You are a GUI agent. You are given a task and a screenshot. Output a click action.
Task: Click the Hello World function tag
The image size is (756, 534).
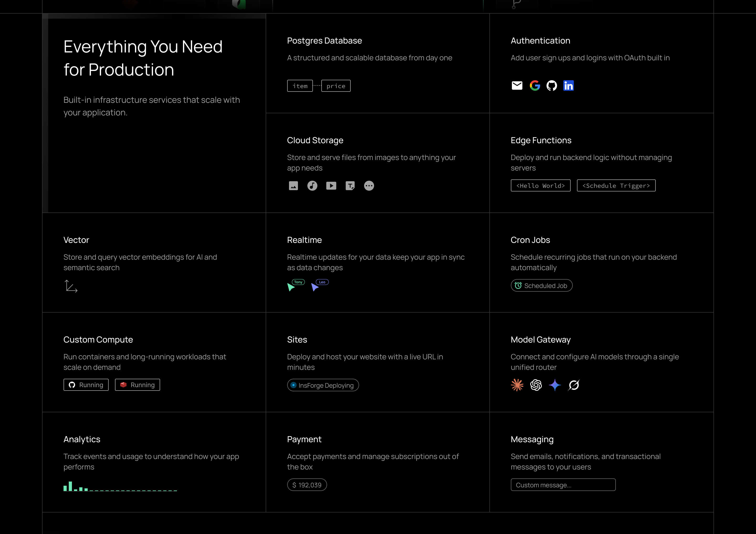tap(541, 186)
